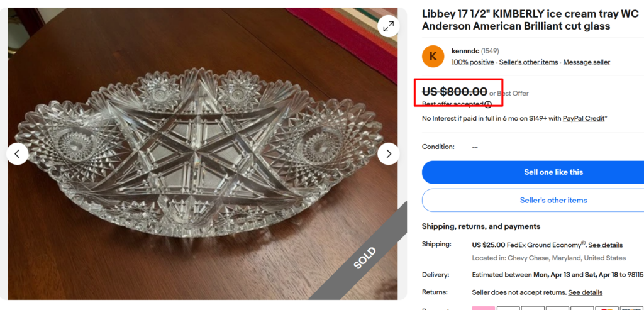Open the Best offer accepted info icon
This screenshot has width=644, height=310.
pyautogui.click(x=488, y=104)
